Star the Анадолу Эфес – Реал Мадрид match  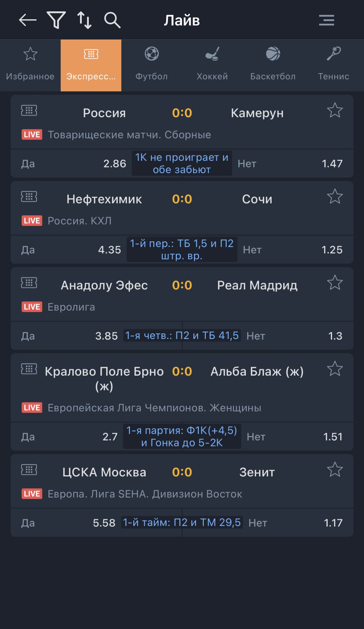click(x=335, y=283)
